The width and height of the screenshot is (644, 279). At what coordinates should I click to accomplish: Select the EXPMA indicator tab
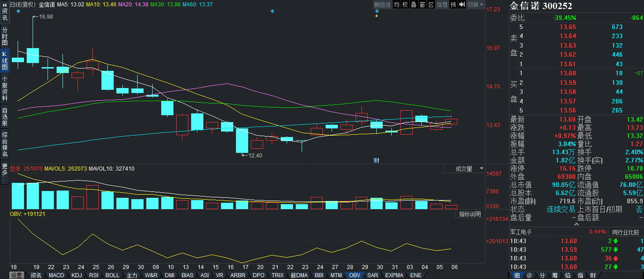click(x=394, y=275)
